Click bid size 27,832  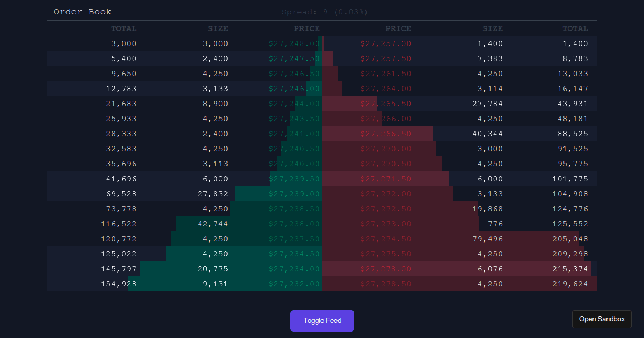[x=213, y=194]
